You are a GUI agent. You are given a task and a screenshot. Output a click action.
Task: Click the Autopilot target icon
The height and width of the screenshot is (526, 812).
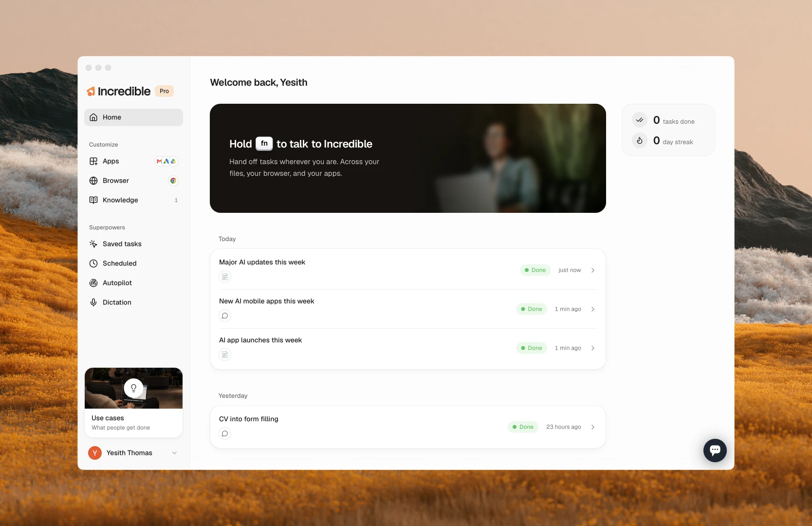pos(93,283)
